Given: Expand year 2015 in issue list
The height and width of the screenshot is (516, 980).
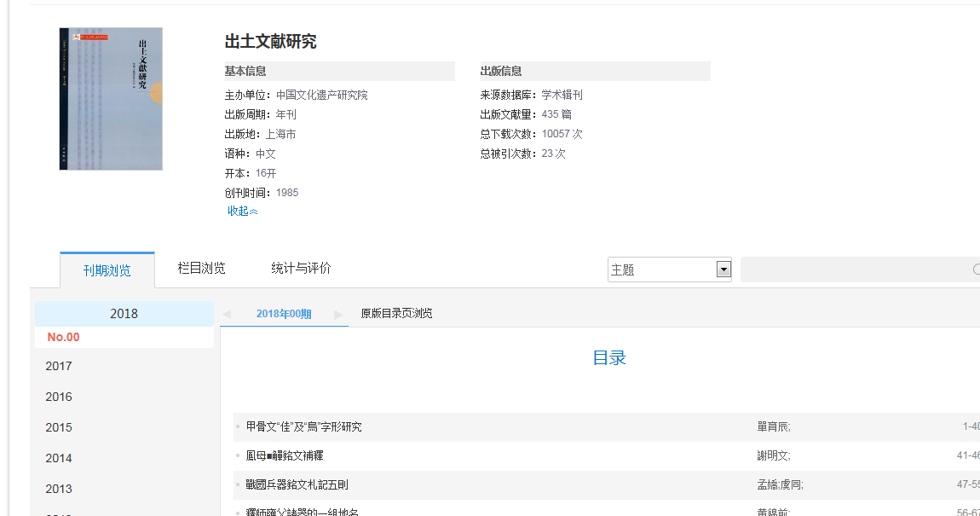Looking at the screenshot, I should 59,427.
